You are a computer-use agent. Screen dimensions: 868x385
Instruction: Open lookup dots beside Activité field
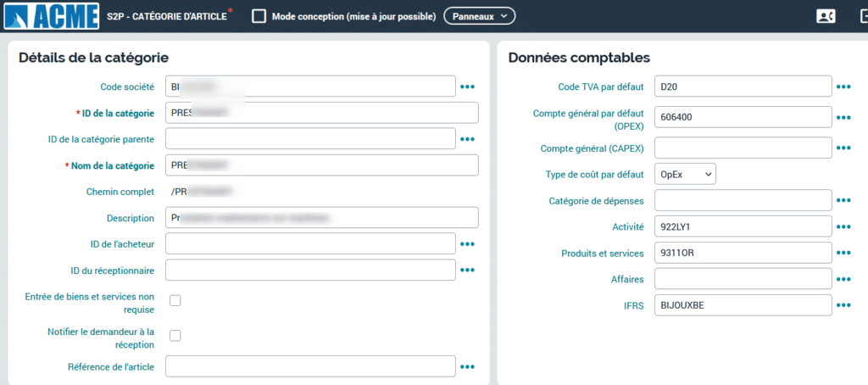[x=843, y=227]
